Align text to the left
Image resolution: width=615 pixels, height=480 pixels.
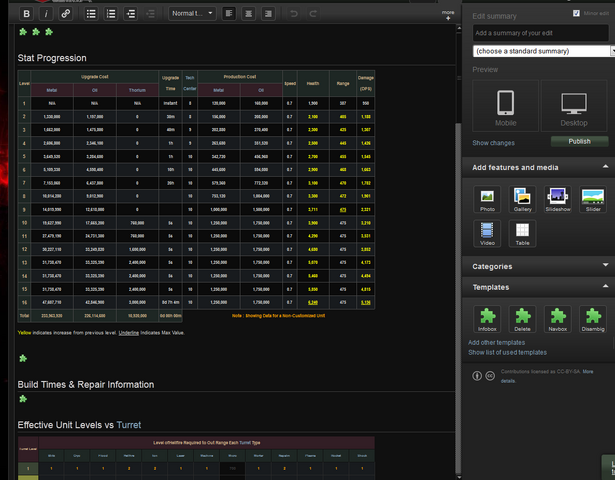point(229,14)
